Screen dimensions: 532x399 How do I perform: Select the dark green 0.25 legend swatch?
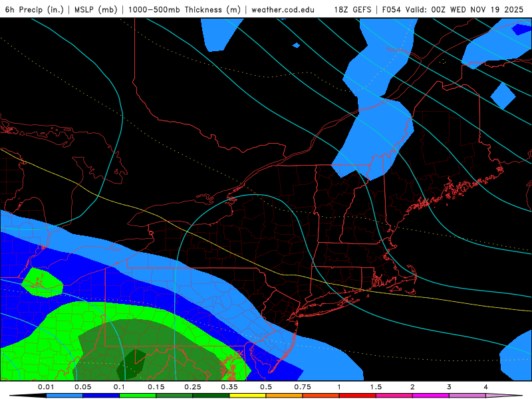coord(211,396)
